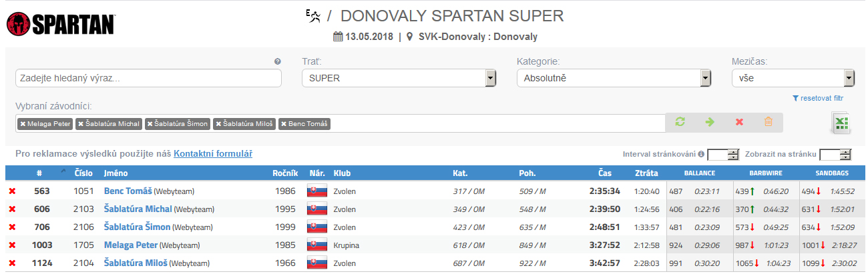Open Šablatúra Michal racer profile link
The width and height of the screenshot is (868, 274).
pyautogui.click(x=138, y=209)
